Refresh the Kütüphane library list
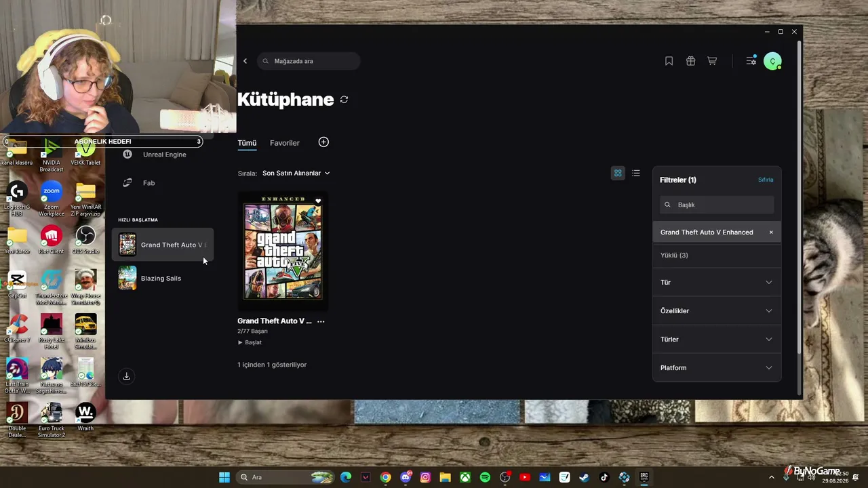The image size is (868, 488). (344, 100)
